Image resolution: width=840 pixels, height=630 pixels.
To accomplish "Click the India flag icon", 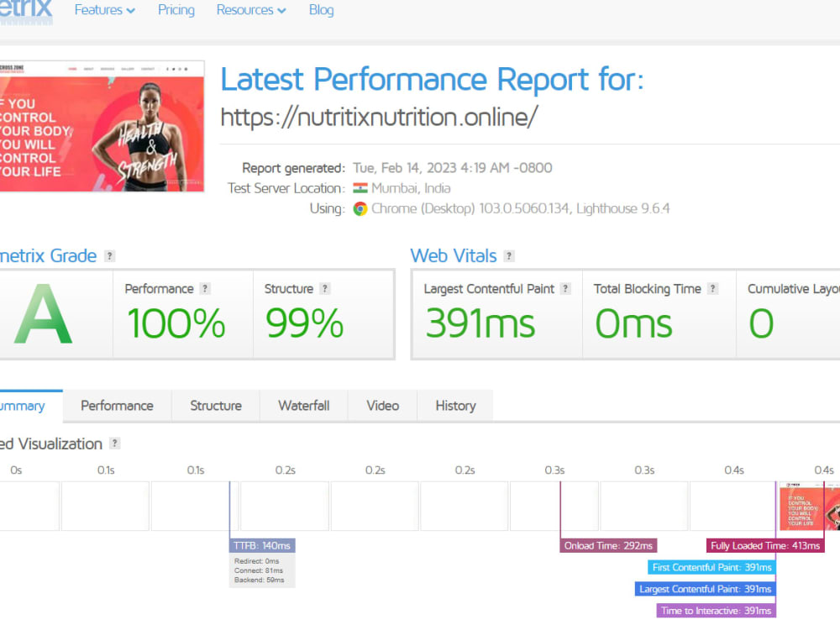I will pyautogui.click(x=360, y=188).
